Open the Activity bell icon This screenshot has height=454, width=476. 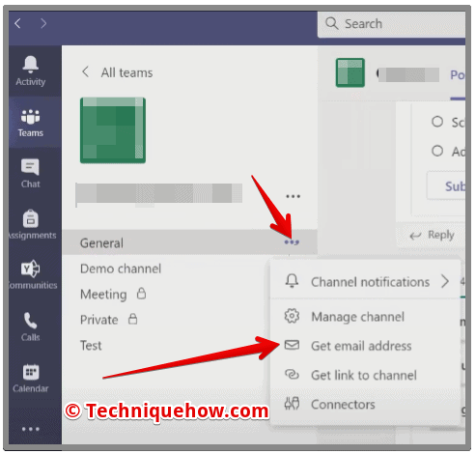31,64
